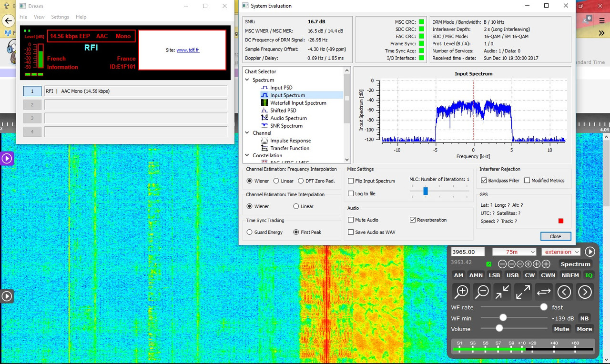
Task: Click lower gray play icon on waterfall edge
Action: coord(7,296)
